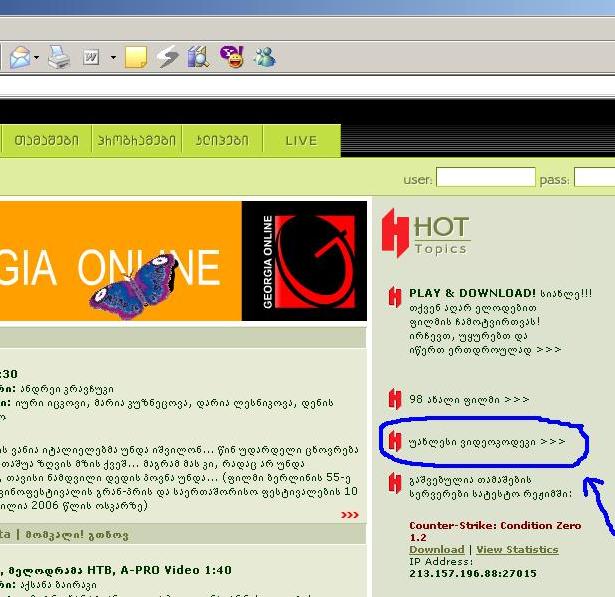Click the Georgia Online orange banner
The image size is (615, 597).
(x=121, y=261)
